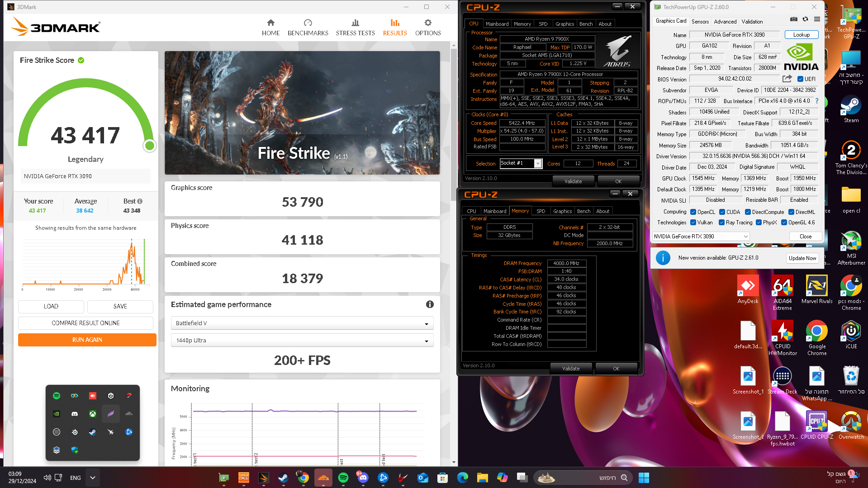Open the Validation tab in GPU-Z

(752, 21)
